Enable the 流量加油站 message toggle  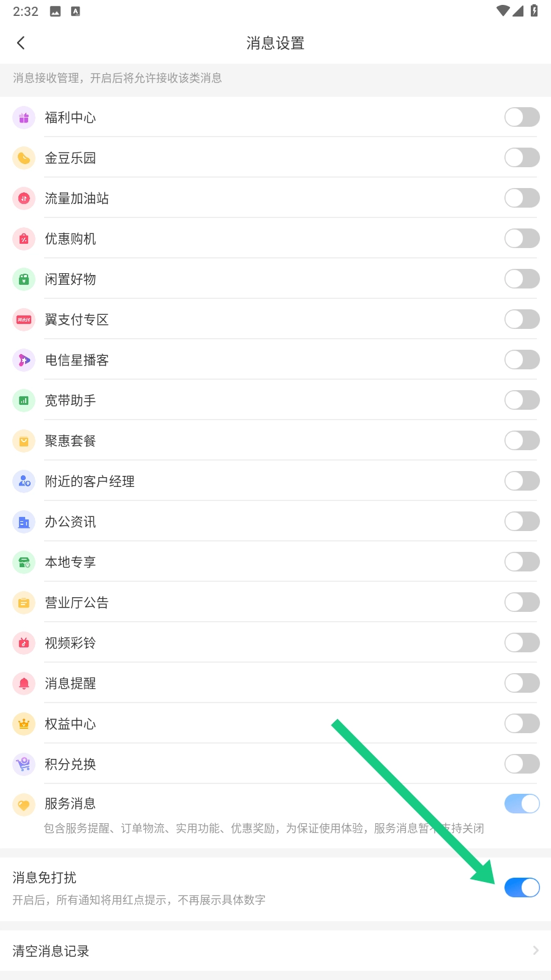(522, 198)
